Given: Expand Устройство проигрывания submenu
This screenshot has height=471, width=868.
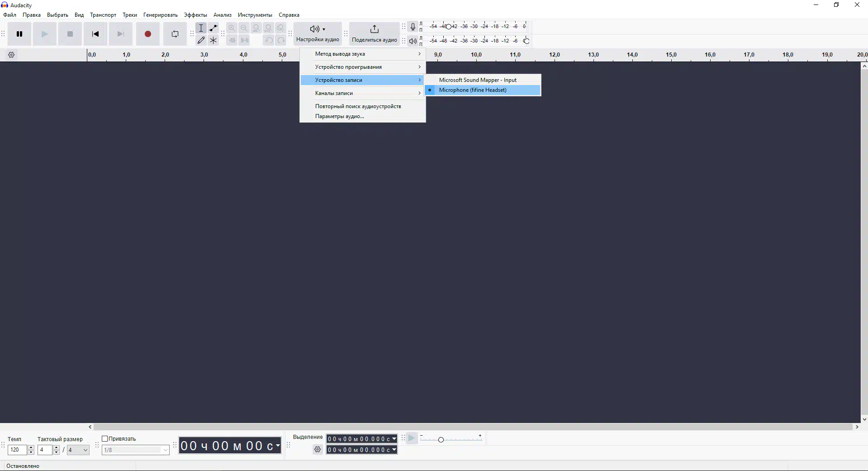Looking at the screenshot, I should click(x=363, y=67).
